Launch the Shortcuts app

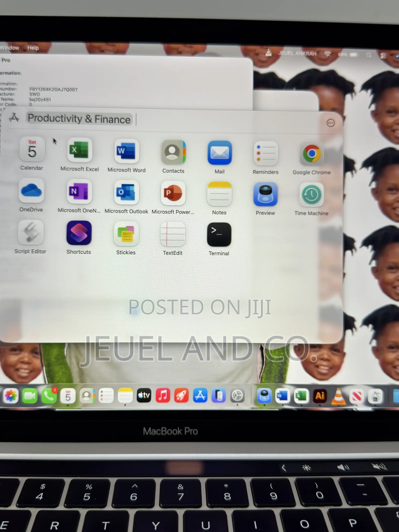pyautogui.click(x=79, y=233)
